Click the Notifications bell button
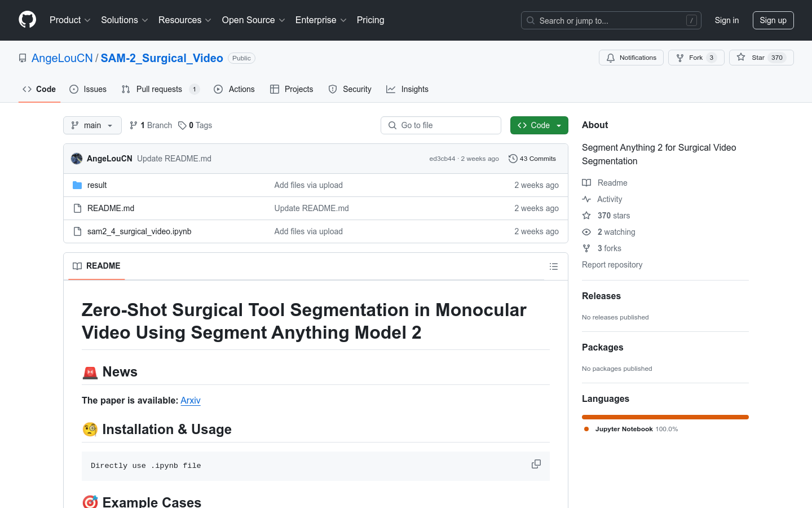Image resolution: width=812 pixels, height=508 pixels. [x=631, y=58]
